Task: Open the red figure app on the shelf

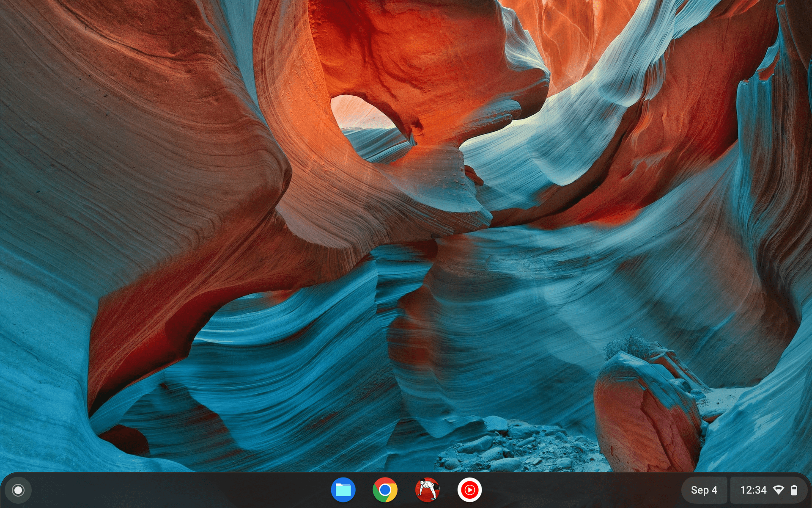Action: (x=427, y=490)
